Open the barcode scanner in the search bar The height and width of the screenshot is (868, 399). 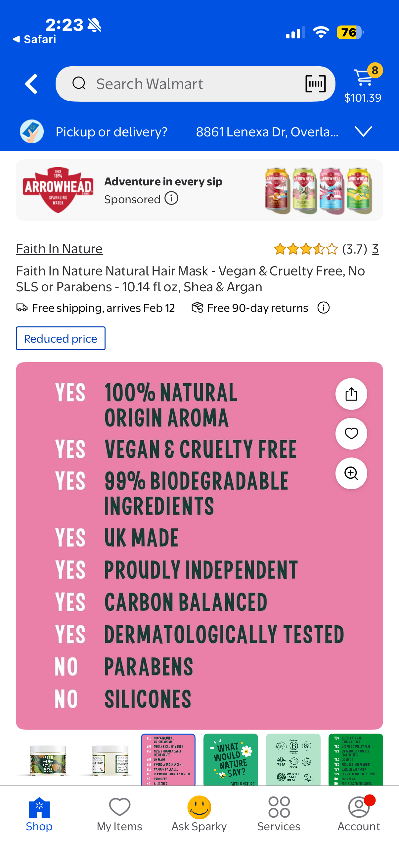point(315,83)
